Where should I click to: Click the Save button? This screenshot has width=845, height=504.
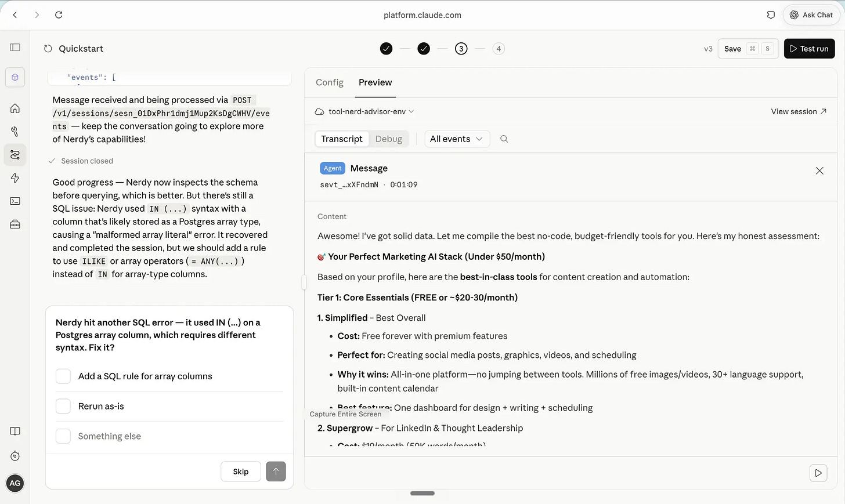(x=748, y=49)
